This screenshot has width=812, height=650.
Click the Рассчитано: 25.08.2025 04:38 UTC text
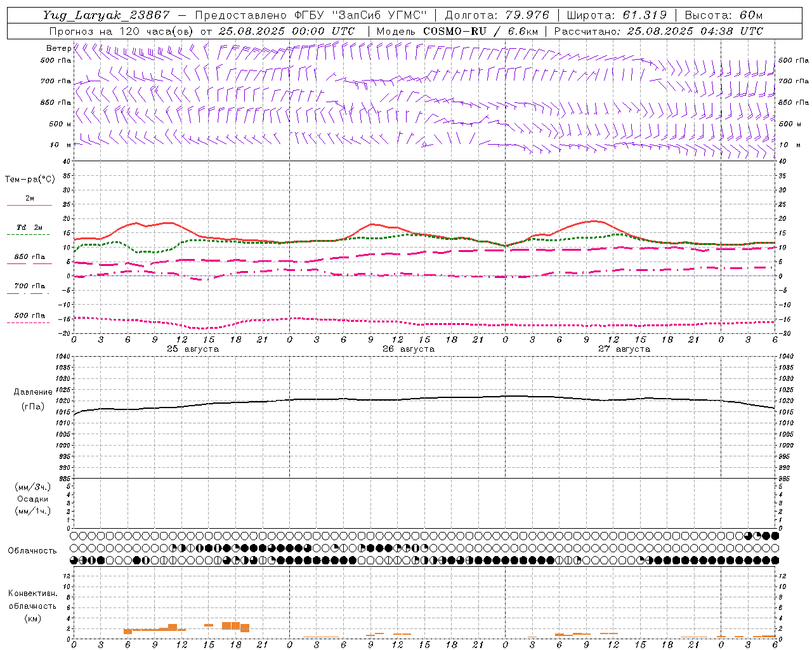pyautogui.click(x=658, y=31)
